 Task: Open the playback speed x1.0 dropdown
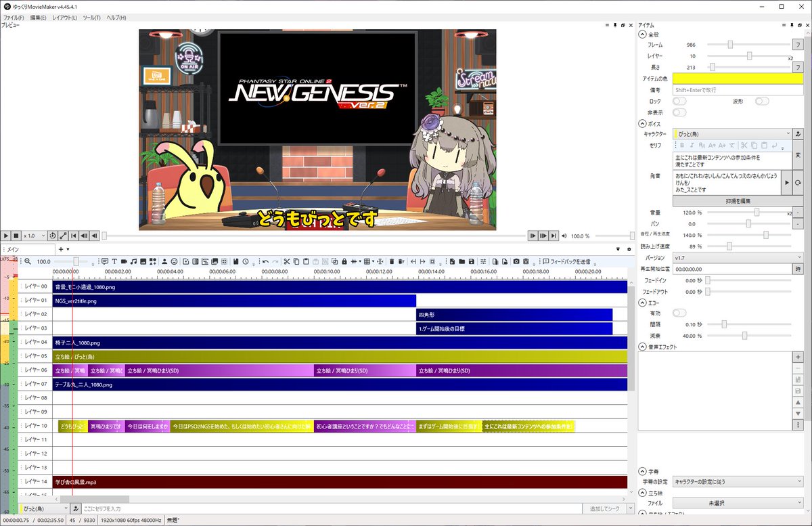point(33,236)
